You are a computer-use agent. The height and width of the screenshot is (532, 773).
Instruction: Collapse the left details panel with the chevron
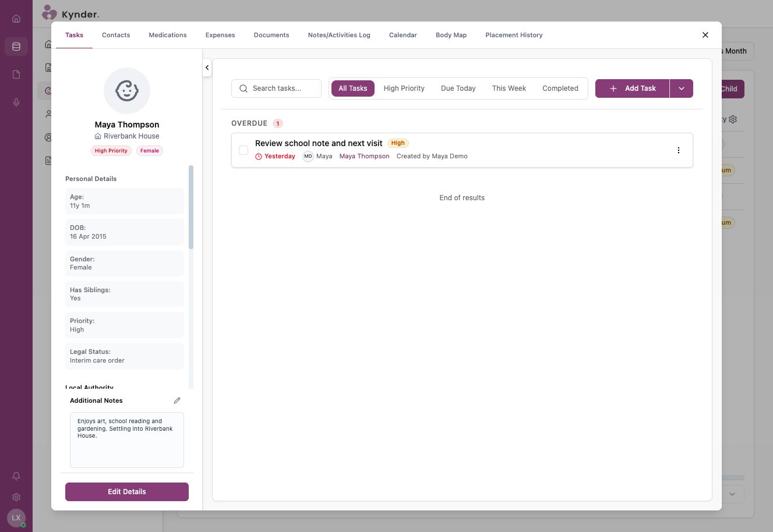207,68
